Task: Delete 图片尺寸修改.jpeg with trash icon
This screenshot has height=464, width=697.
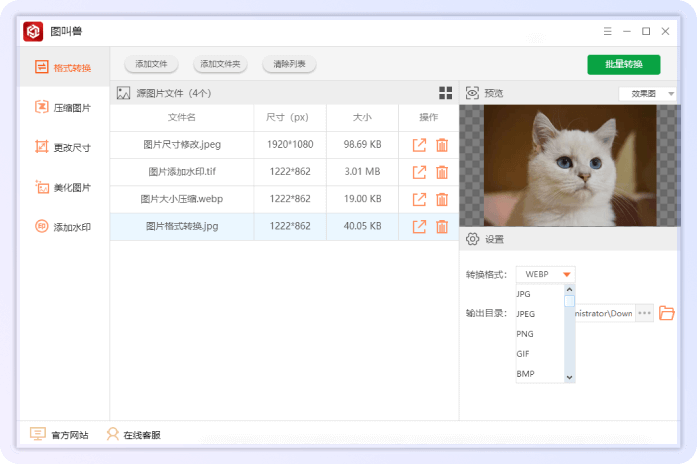Action: click(x=442, y=145)
